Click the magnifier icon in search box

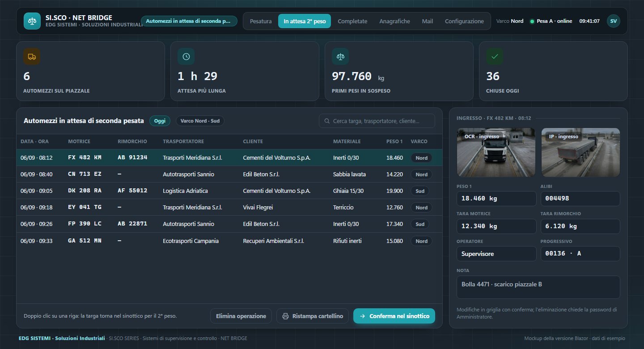click(326, 121)
